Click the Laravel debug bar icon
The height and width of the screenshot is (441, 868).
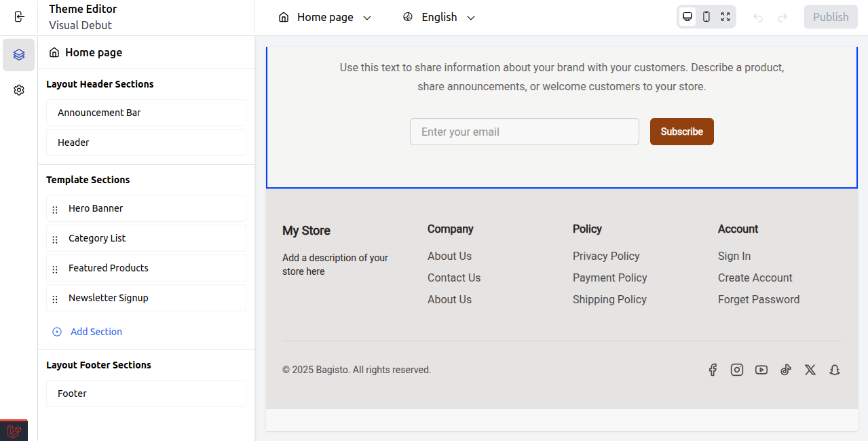point(14,431)
